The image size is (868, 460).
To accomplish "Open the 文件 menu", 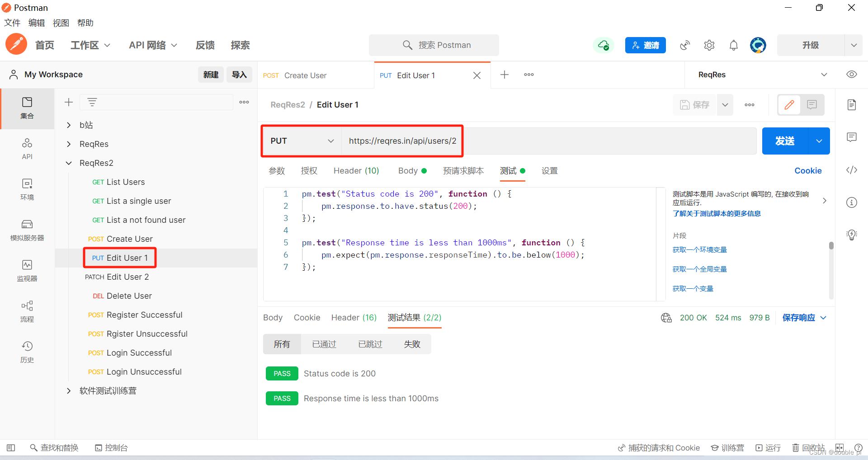I will point(12,23).
